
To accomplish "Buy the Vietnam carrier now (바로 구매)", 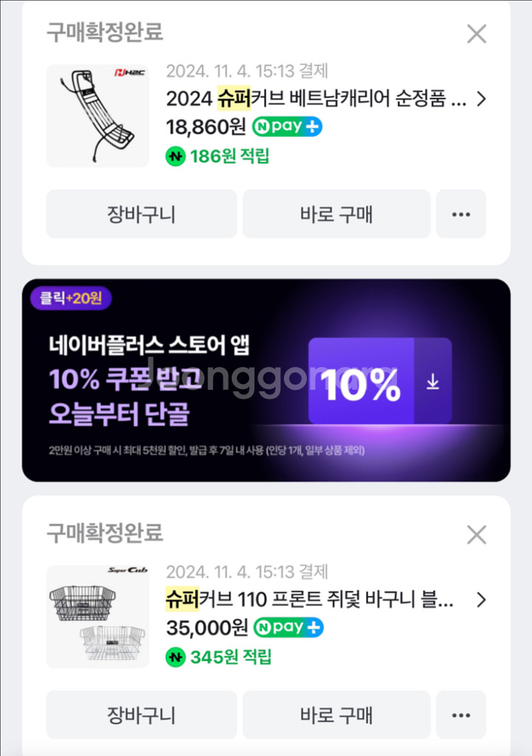I will 336,214.
